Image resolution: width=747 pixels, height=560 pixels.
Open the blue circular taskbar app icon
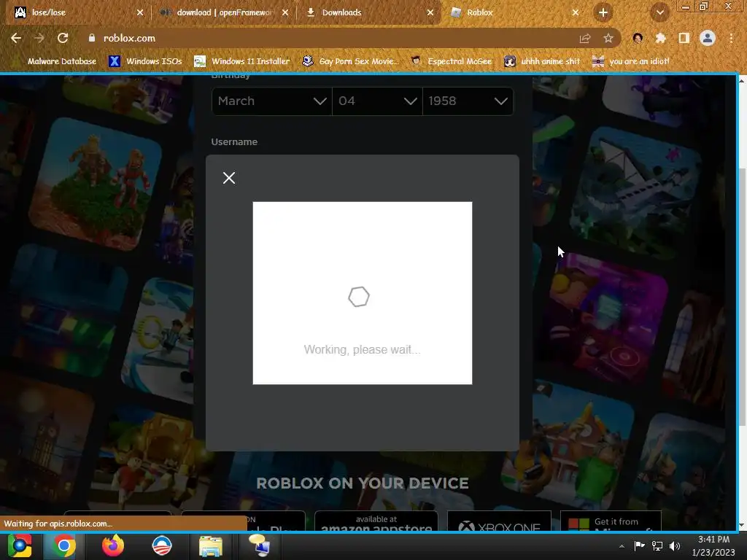click(162, 545)
